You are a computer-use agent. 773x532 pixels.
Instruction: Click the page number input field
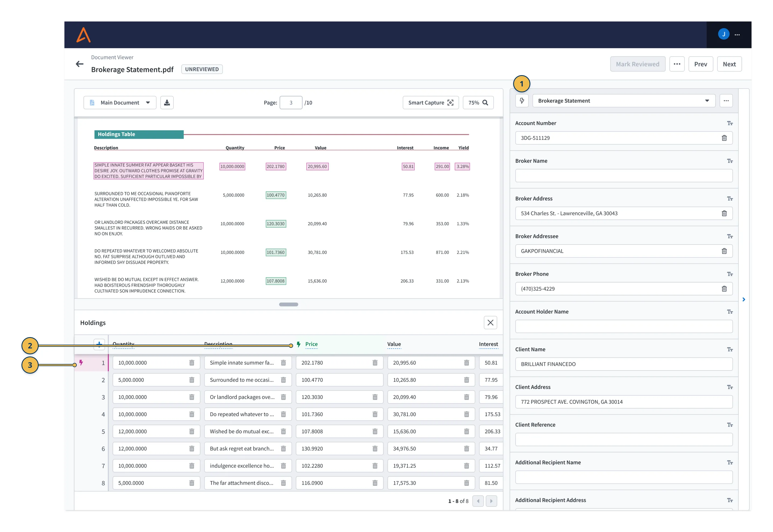click(291, 103)
